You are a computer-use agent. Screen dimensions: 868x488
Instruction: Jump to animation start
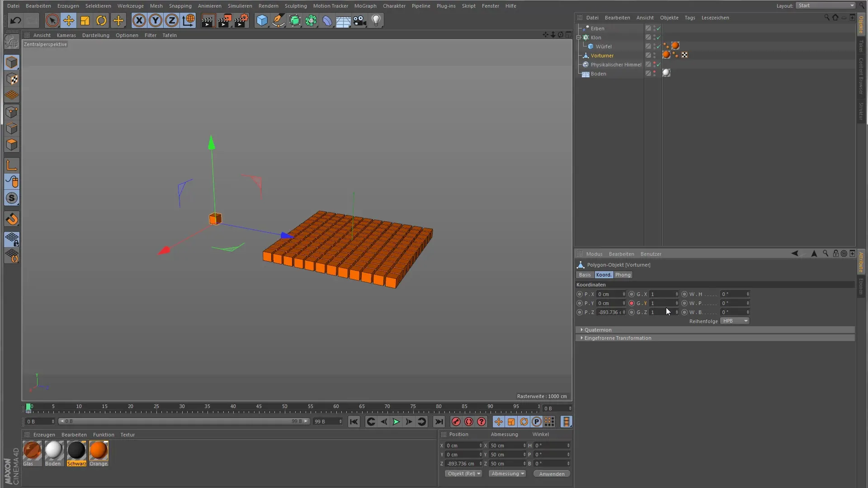354,422
